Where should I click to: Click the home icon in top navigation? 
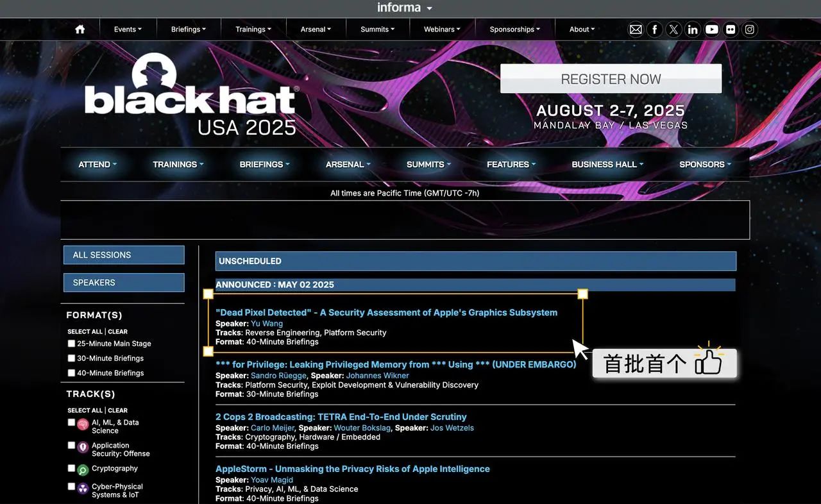80,29
